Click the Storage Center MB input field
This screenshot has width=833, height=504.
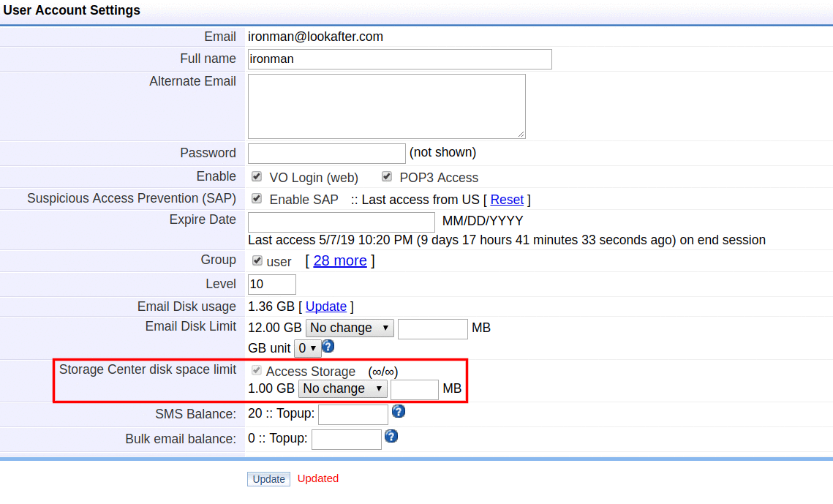[415, 389]
